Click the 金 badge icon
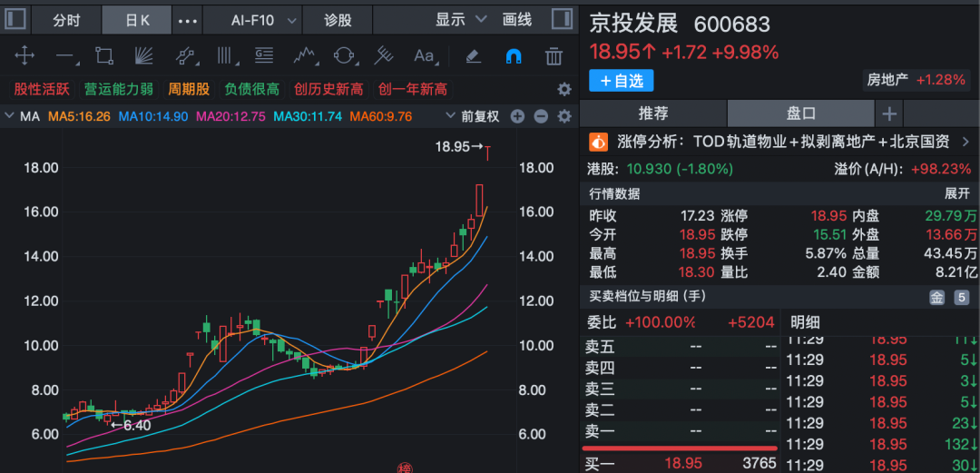Image resolution: width=980 pixels, height=473 pixels. point(936,298)
